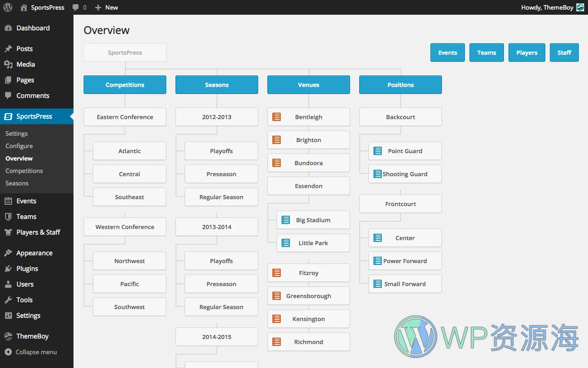Viewport: 588px width, 368px height.
Task: Click the WordPress logo in admin bar
Action: click(x=8, y=7)
